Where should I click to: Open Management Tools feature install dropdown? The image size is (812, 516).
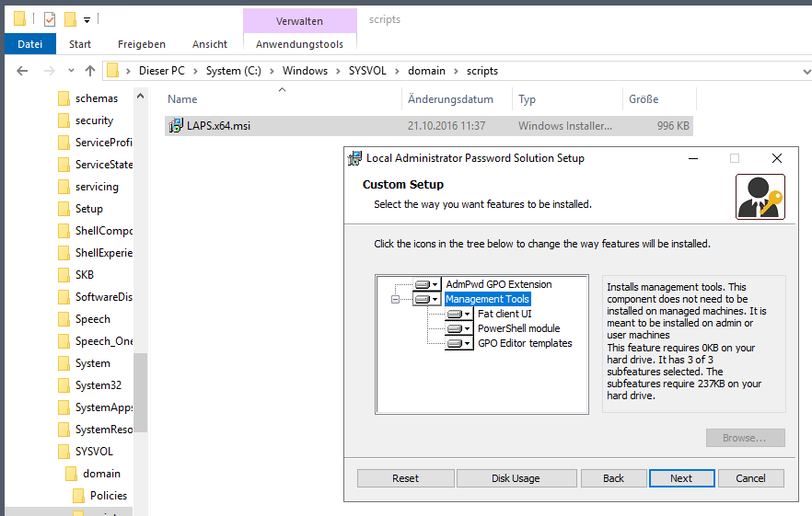[427, 299]
